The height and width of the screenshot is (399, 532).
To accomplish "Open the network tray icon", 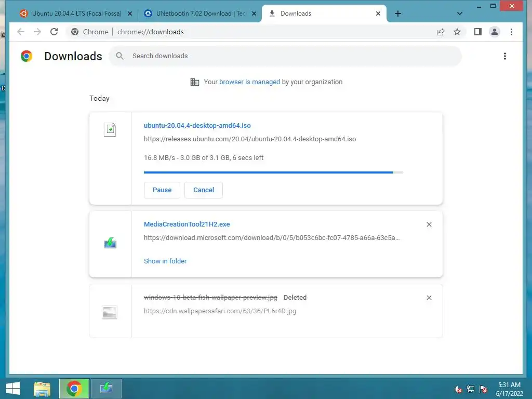I will click(x=471, y=389).
